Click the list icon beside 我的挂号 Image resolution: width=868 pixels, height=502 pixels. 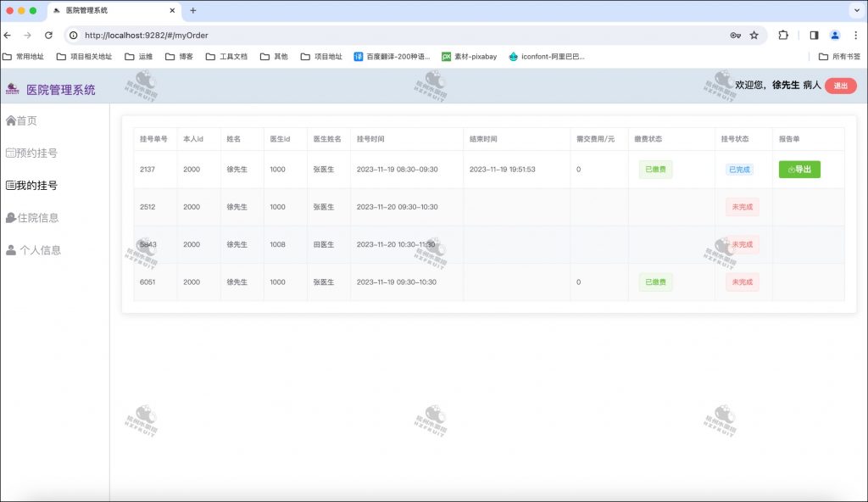tap(11, 185)
